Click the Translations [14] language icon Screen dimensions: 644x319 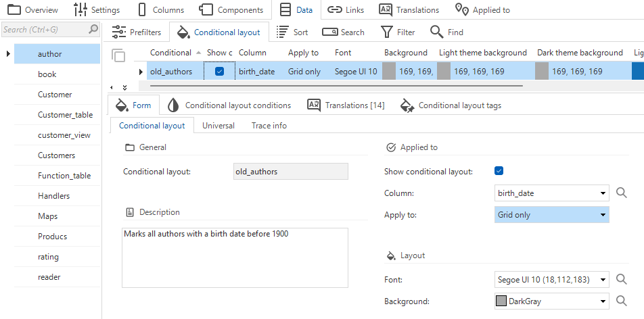[x=314, y=105]
